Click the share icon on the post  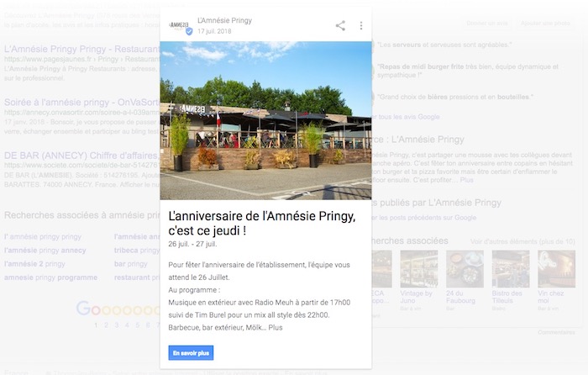pos(340,25)
